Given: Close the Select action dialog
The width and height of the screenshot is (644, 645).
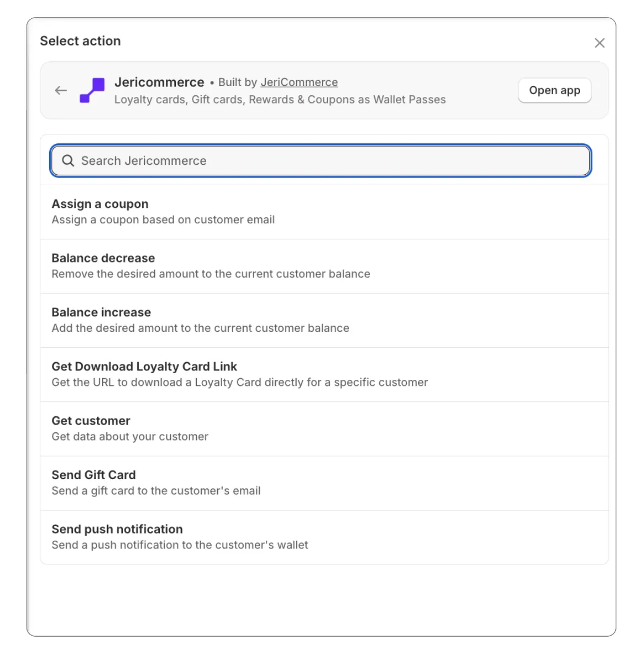Looking at the screenshot, I should [599, 42].
